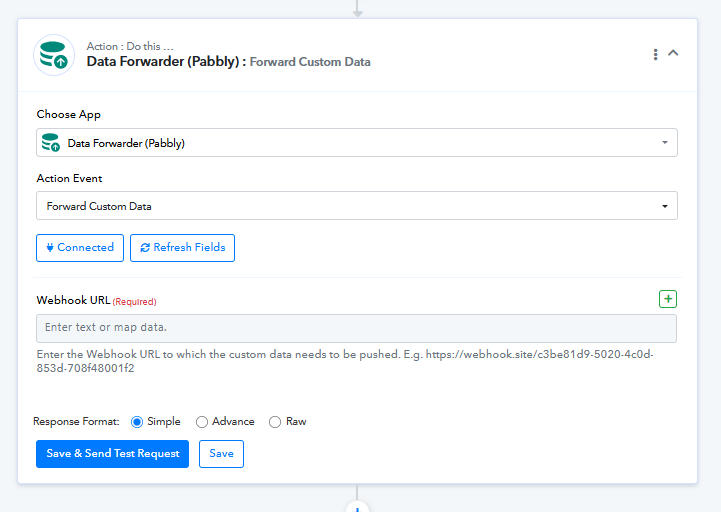Open the three-dot step options menu
This screenshot has height=512, width=721.
pos(655,54)
